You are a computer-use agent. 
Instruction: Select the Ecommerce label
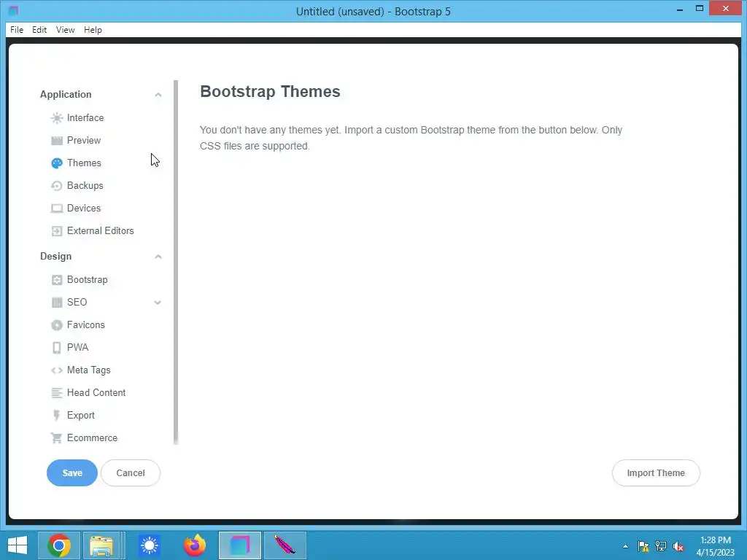tap(93, 438)
